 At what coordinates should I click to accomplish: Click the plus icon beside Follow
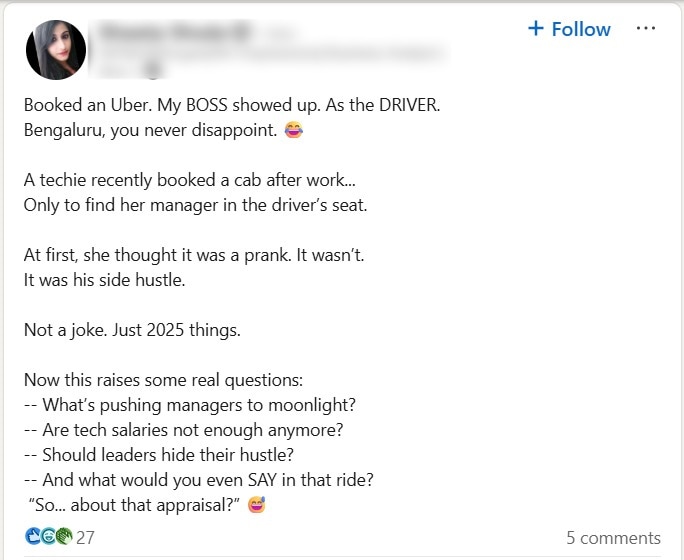point(536,29)
